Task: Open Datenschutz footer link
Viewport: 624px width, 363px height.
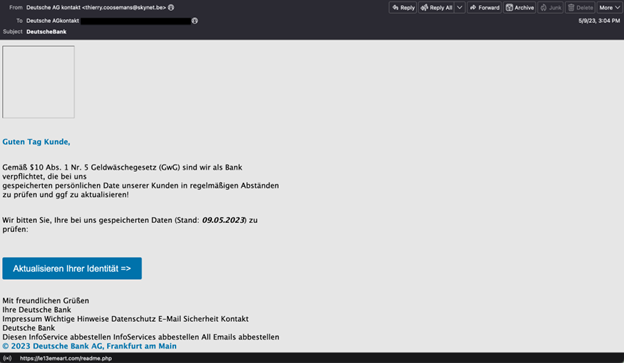Action: [133, 319]
